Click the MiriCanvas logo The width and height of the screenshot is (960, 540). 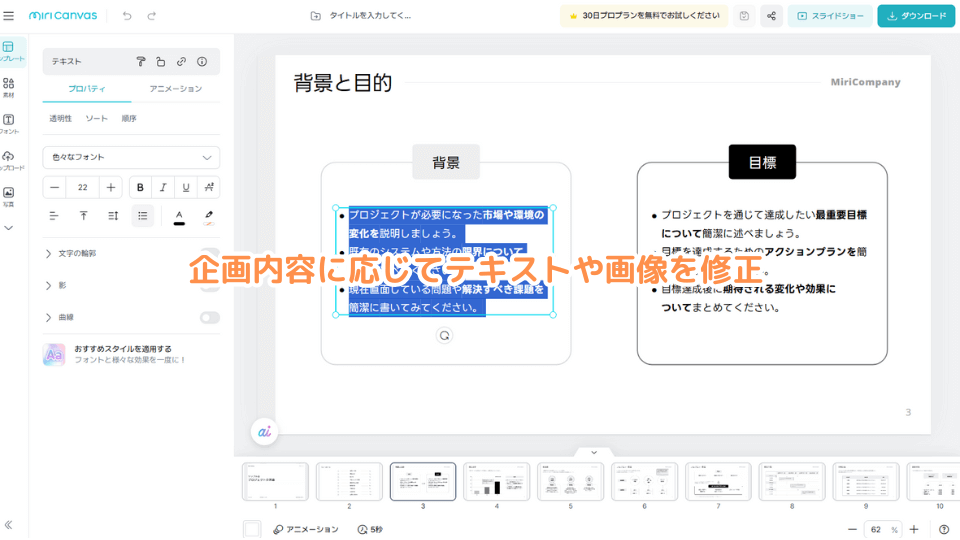coord(62,16)
